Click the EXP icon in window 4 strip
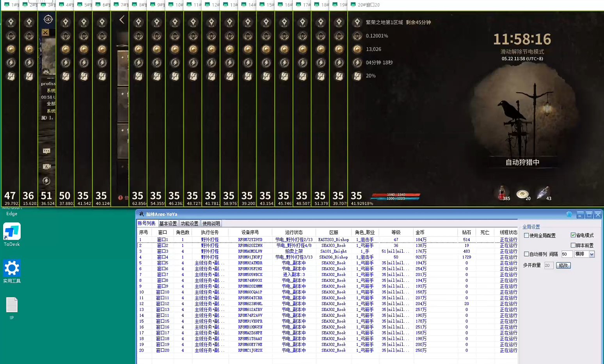Image resolution: width=604 pixels, height=364 pixels. point(66,36)
